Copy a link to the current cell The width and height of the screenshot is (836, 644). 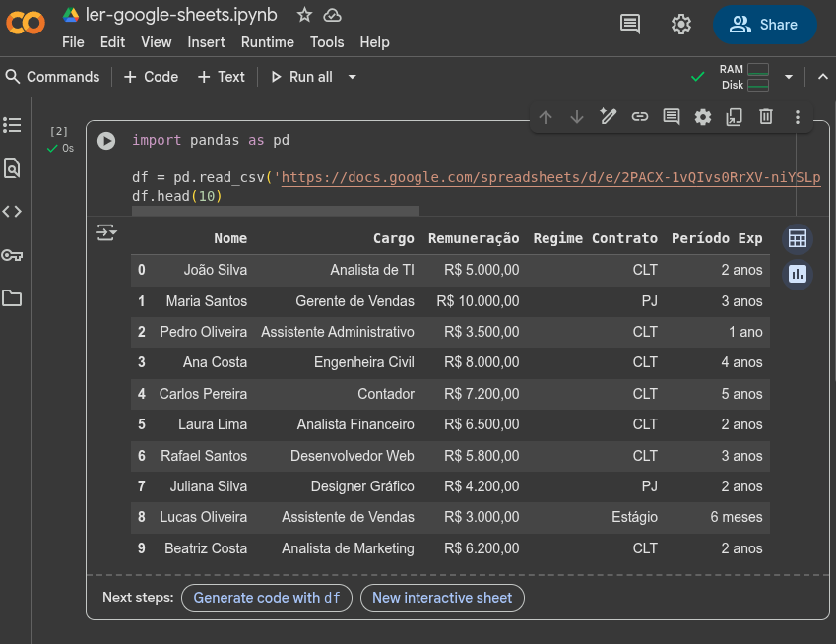(640, 116)
